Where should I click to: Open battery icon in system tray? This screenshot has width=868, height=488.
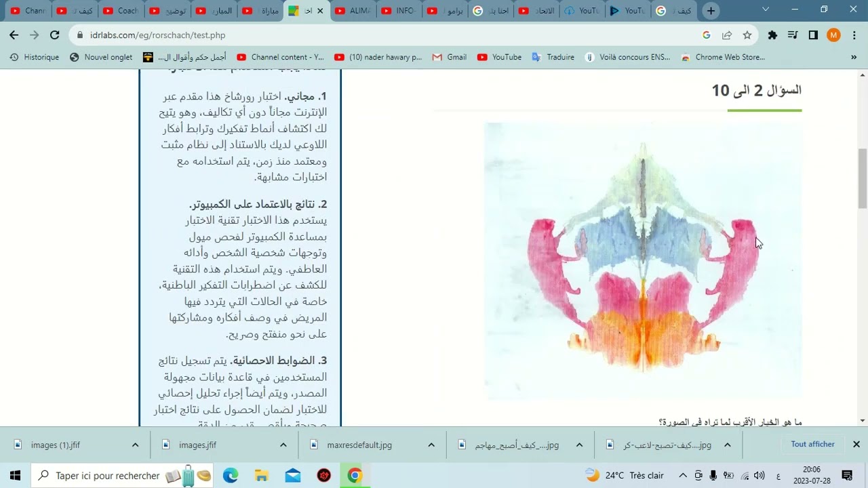click(729, 475)
